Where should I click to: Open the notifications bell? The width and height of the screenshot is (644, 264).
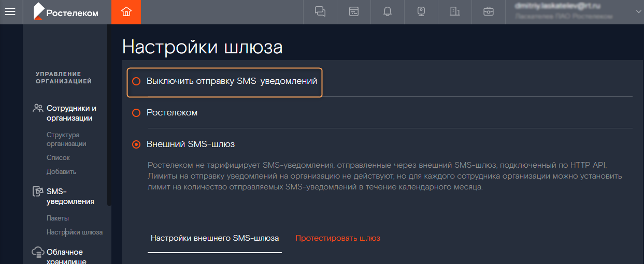pyautogui.click(x=388, y=12)
